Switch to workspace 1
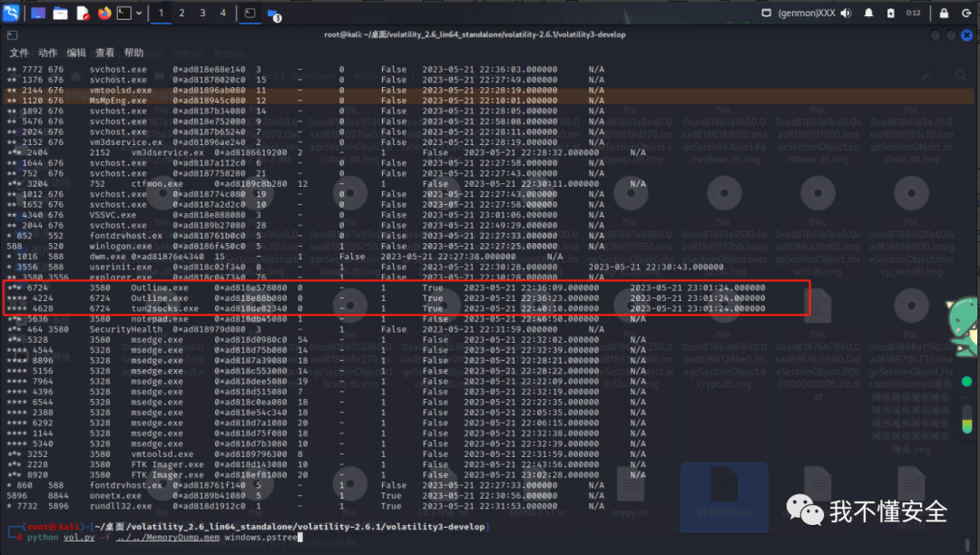Image resolution: width=980 pixels, height=555 pixels. pos(161,13)
